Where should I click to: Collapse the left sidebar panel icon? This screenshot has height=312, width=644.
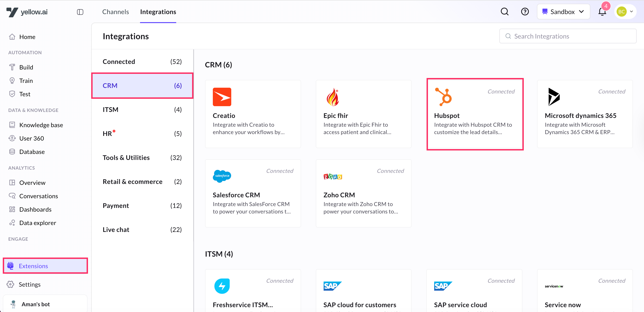80,12
